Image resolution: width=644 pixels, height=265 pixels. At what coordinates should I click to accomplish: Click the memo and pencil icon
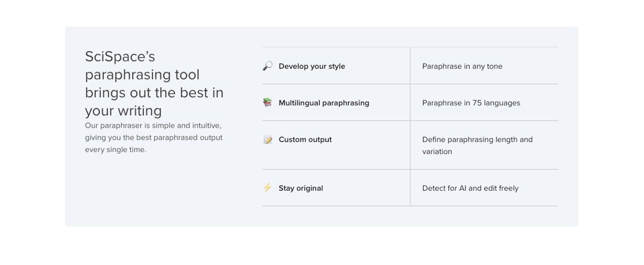pos(268,140)
